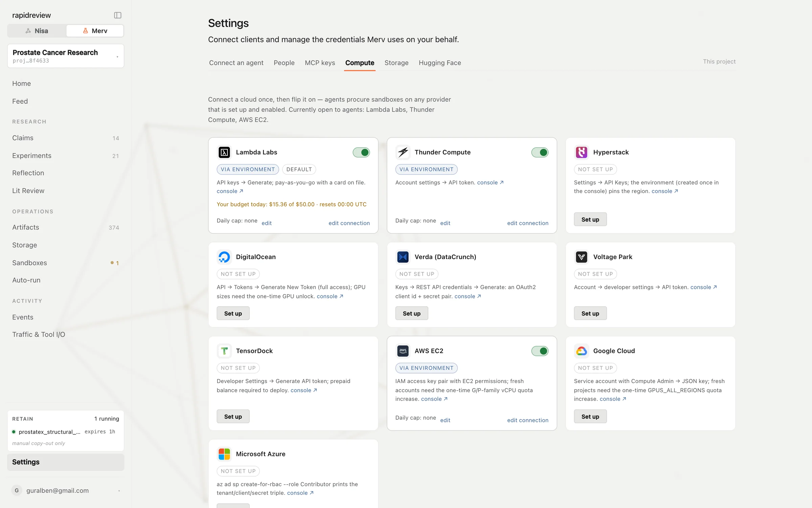Go to Reflection
Viewport: 812px width, 508px height.
[x=66, y=173]
